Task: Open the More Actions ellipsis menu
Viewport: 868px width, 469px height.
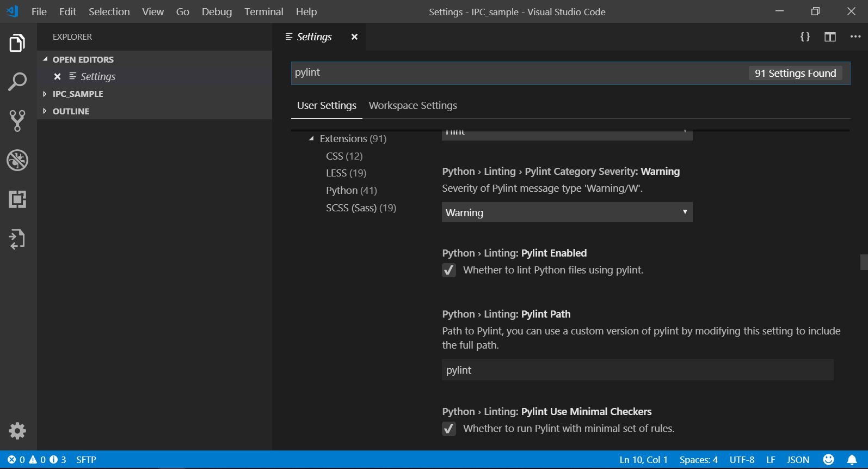Action: click(855, 36)
